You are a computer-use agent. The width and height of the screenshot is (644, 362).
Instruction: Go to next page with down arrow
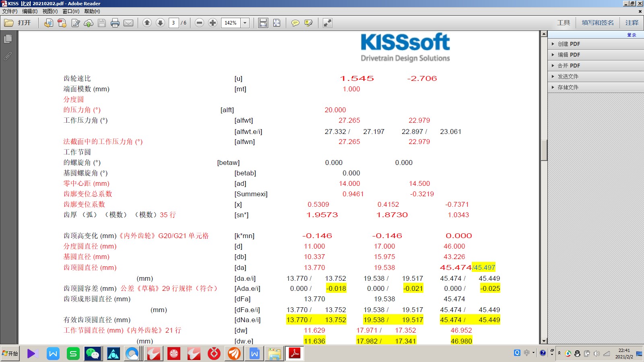[x=160, y=23]
